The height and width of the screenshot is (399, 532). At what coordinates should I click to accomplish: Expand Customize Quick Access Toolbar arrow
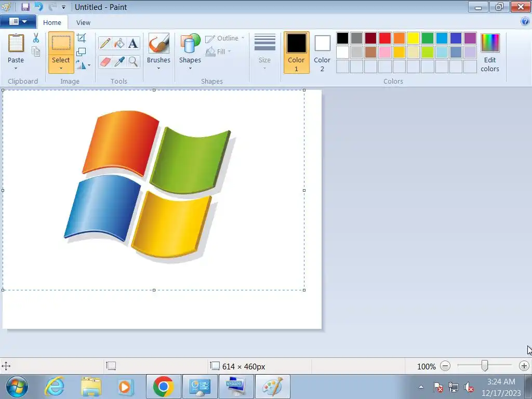(x=63, y=7)
